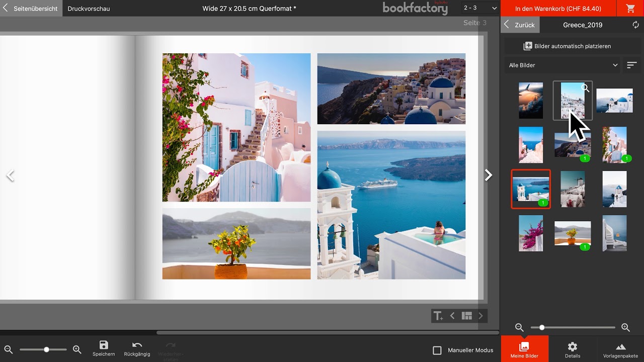Switch to Meine Bilder tab
The height and width of the screenshot is (362, 644).
coord(524,349)
